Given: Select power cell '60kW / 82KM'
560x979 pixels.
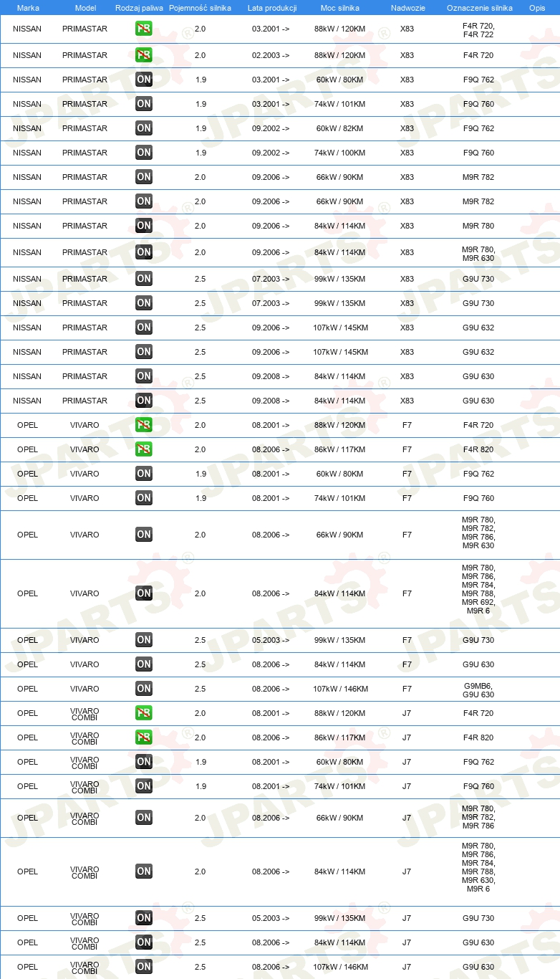Looking at the screenshot, I should click(339, 128).
